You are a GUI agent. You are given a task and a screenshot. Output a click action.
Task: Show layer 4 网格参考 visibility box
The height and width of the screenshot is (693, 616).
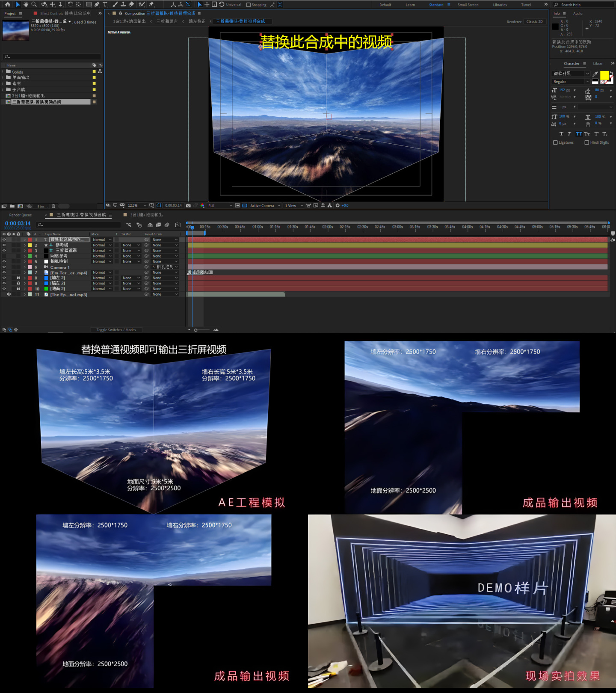(4, 256)
